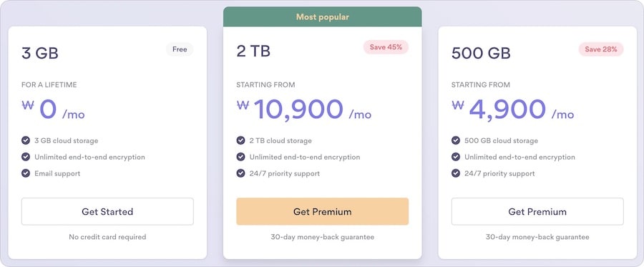This screenshot has width=644, height=267.
Task: Click the 2 TB plan heading
Action: pos(253,51)
